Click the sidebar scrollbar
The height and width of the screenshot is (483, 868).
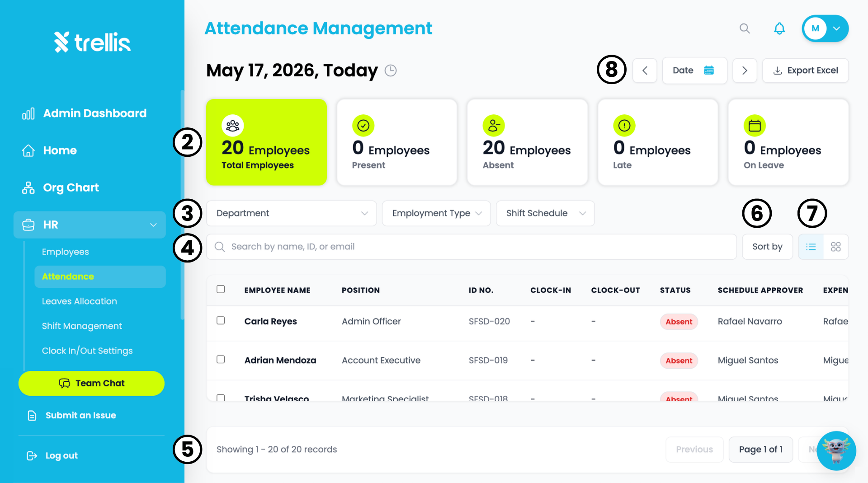point(182,205)
